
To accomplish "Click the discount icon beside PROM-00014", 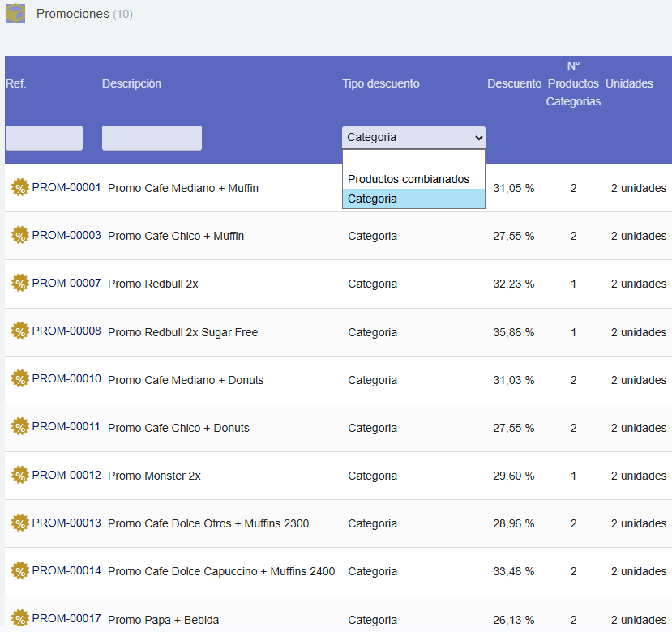I will click(19, 571).
